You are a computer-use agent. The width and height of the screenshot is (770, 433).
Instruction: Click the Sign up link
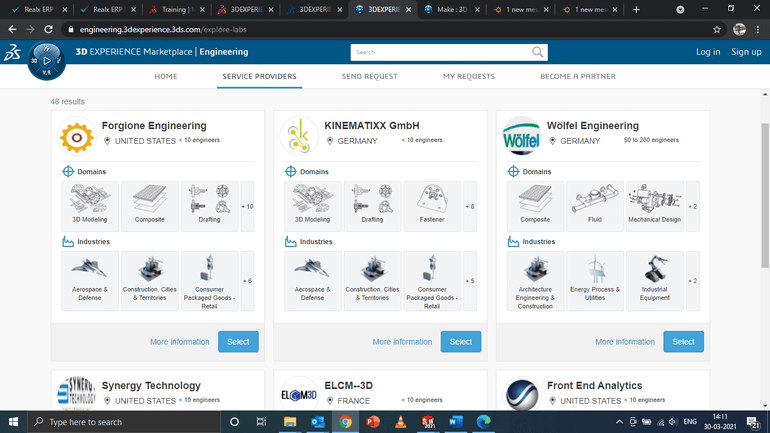(746, 52)
